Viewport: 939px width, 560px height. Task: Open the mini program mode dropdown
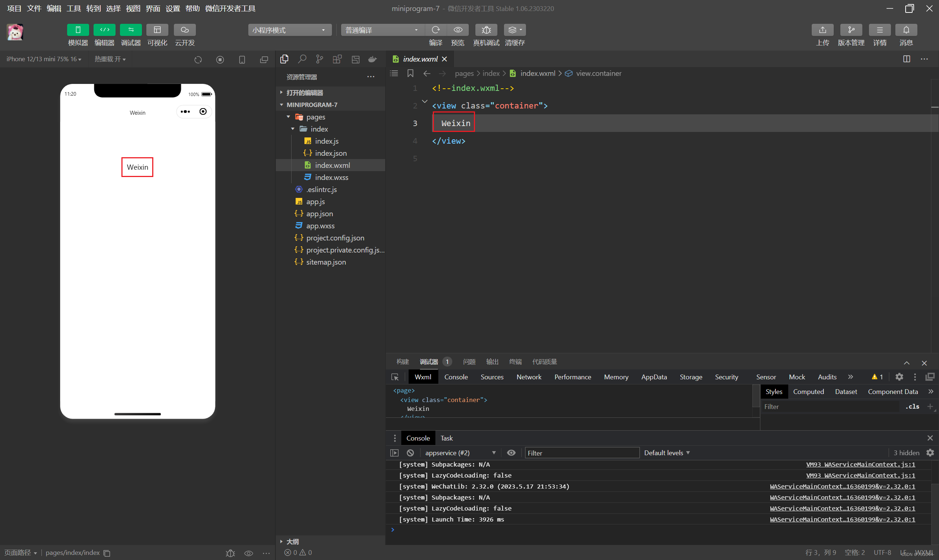(x=289, y=30)
